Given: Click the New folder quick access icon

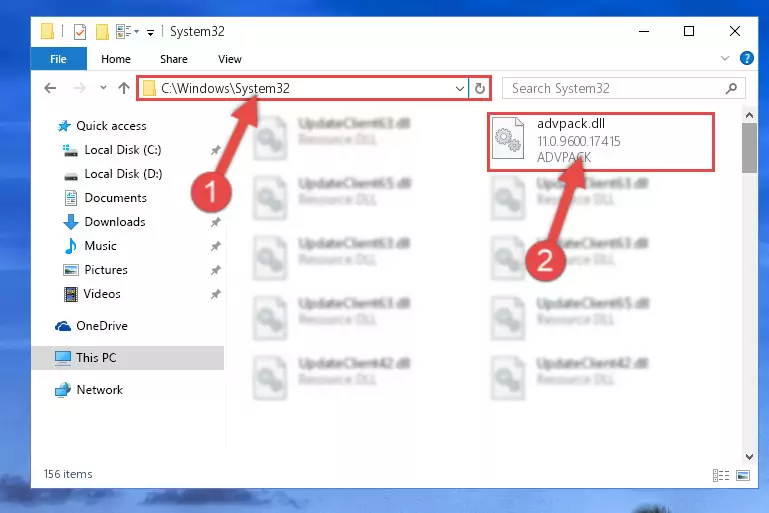Looking at the screenshot, I should click(102, 32).
